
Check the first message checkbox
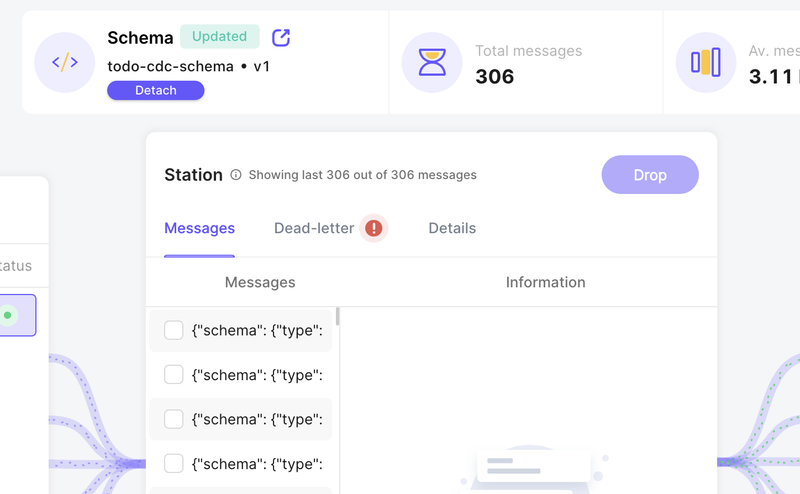click(174, 331)
